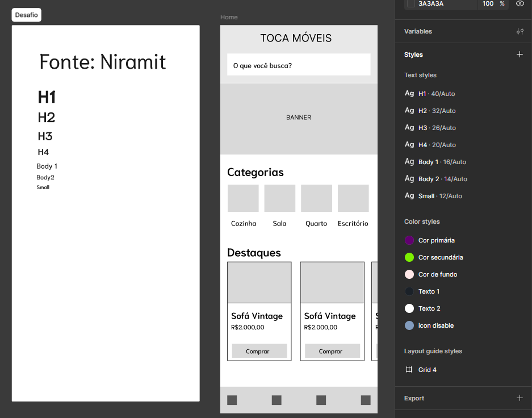Select the Sala category thumbnail

(279, 198)
